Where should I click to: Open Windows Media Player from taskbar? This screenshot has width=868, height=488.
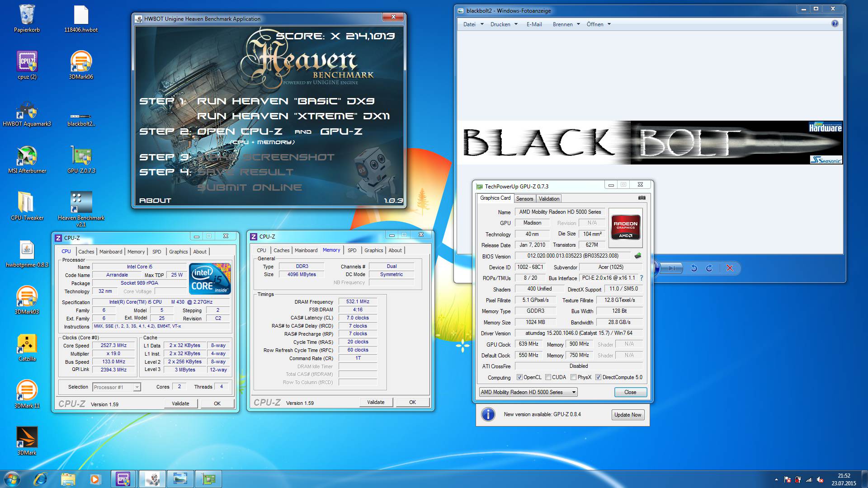tap(95, 479)
